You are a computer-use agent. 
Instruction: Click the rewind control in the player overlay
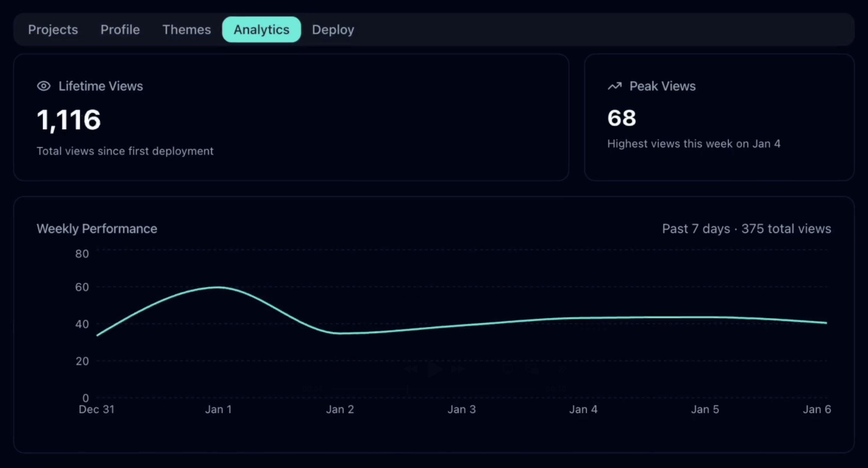tap(411, 369)
